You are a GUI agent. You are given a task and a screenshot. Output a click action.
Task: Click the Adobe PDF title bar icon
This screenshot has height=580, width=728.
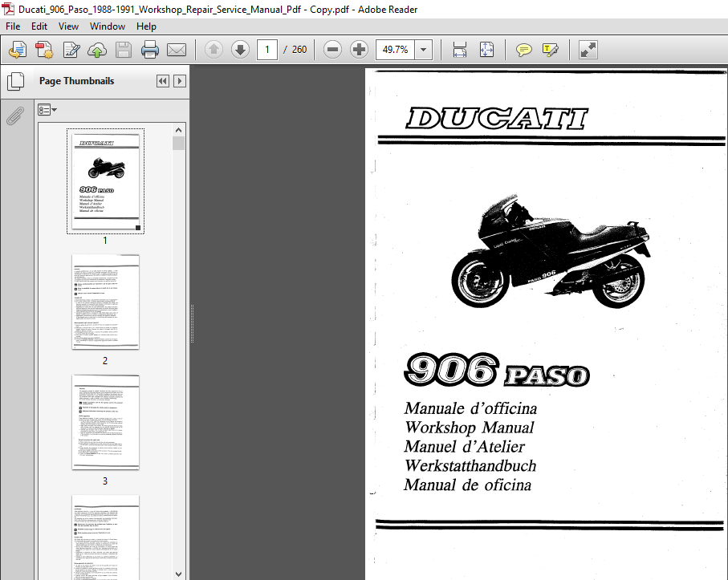tap(8, 9)
